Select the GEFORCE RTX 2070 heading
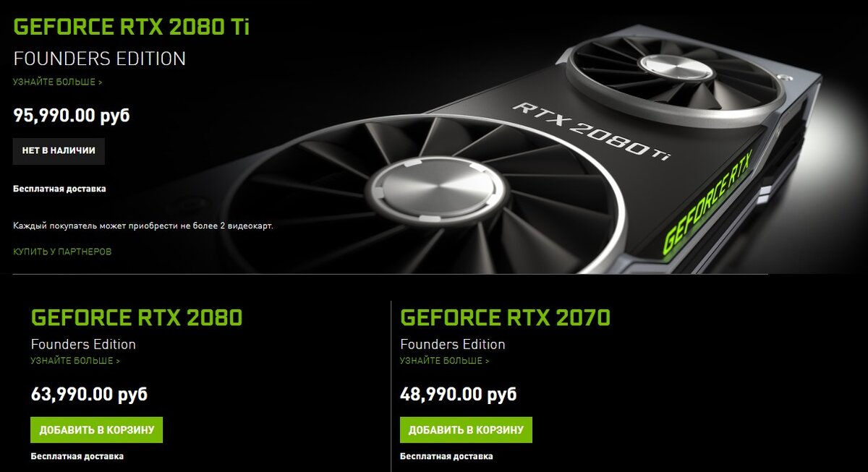 pyautogui.click(x=505, y=317)
